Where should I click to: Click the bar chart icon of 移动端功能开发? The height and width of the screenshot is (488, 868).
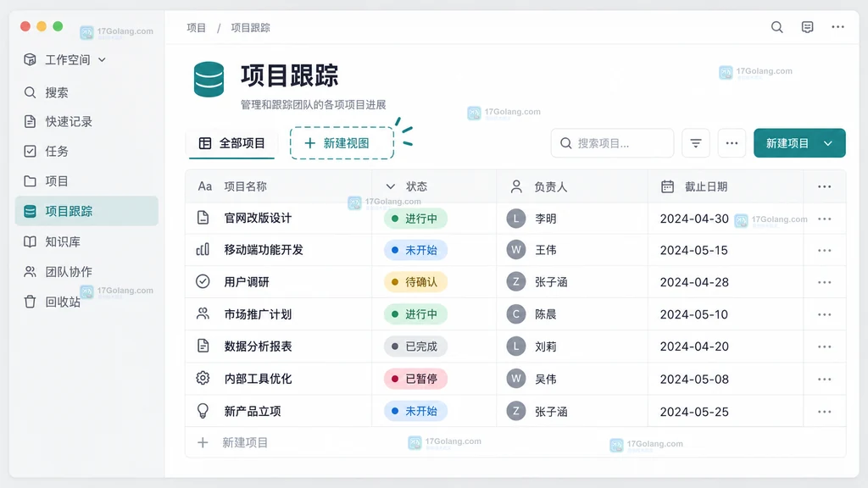click(203, 250)
